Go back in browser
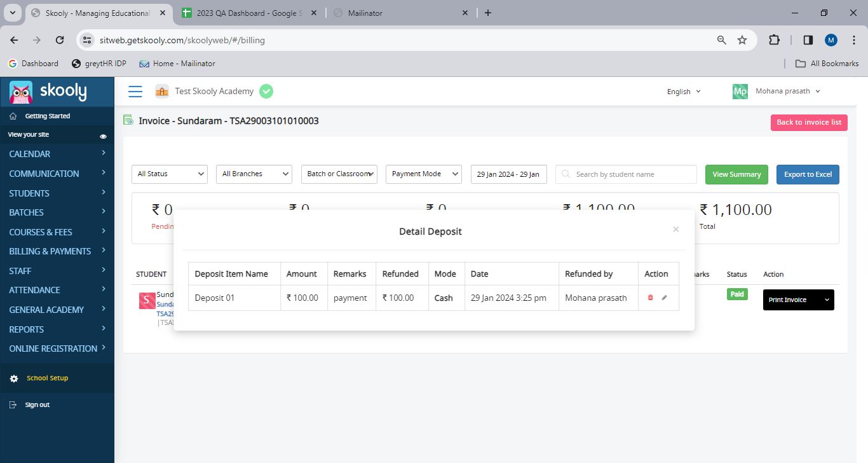The height and width of the screenshot is (463, 868). pos(14,39)
